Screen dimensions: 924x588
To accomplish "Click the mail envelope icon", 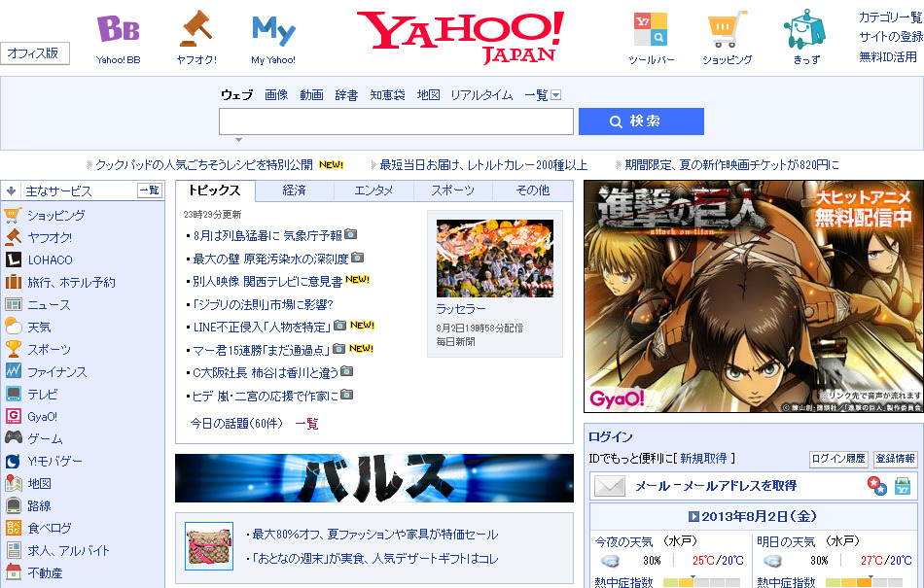I will (609, 486).
